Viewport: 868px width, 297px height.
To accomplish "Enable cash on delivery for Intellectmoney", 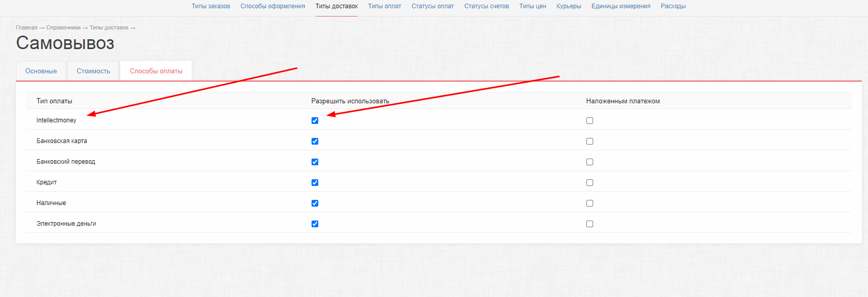I will tap(590, 120).
